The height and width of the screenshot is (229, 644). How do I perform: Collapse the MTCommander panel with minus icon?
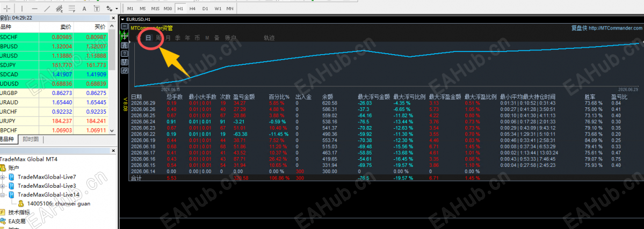(x=125, y=26)
